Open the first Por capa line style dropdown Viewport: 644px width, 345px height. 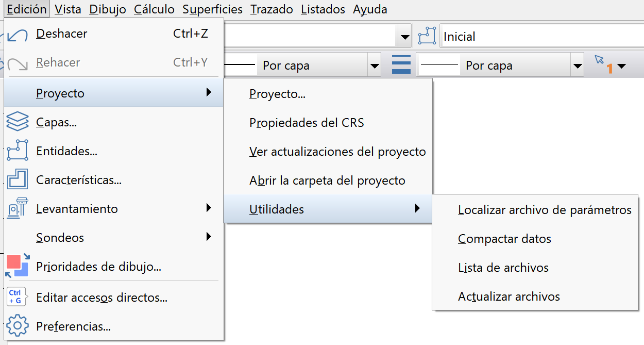click(x=374, y=64)
